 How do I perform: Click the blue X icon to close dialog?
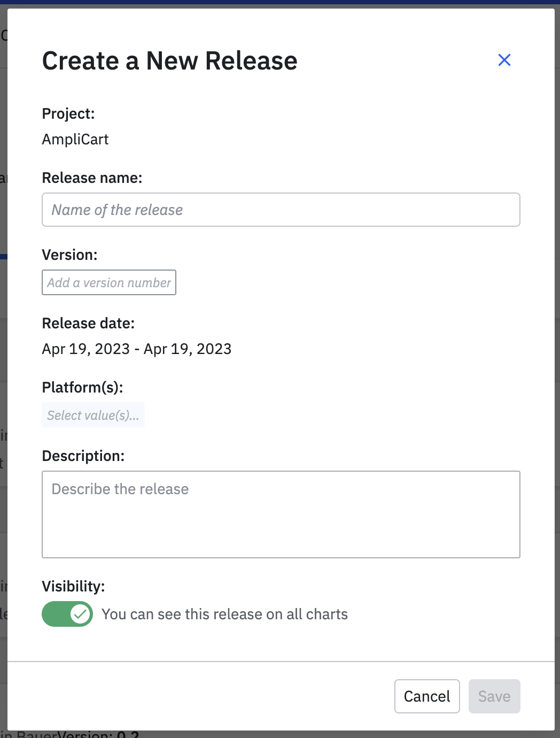tap(504, 60)
